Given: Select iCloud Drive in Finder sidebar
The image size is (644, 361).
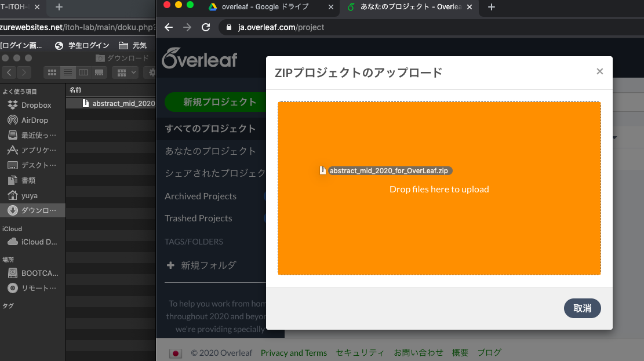Looking at the screenshot, I should [33, 242].
